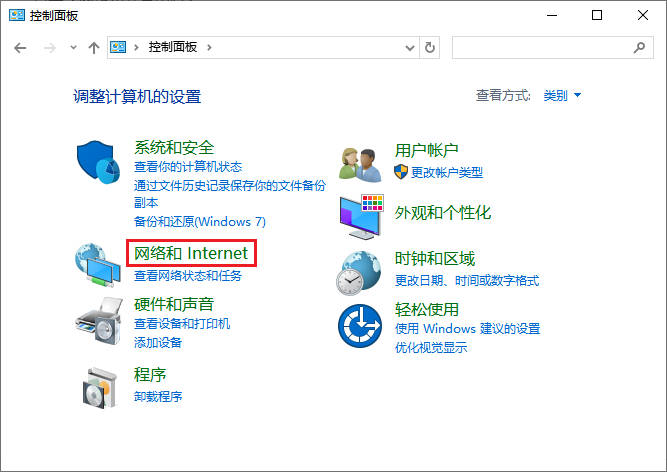
Task: Open recent locations dropdown arrow
Action: pyautogui.click(x=74, y=47)
